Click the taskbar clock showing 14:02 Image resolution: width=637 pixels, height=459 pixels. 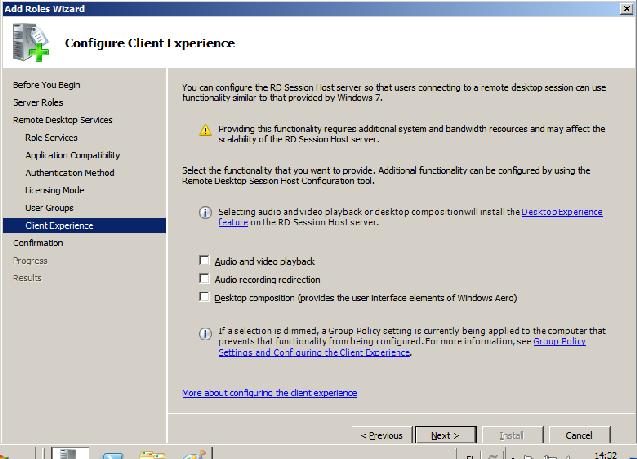[606, 455]
